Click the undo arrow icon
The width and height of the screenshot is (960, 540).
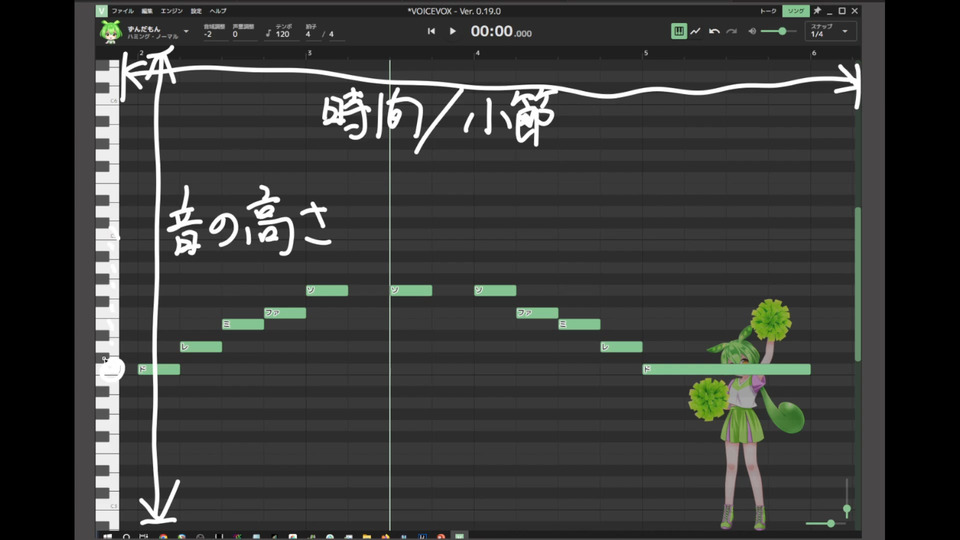tap(714, 31)
